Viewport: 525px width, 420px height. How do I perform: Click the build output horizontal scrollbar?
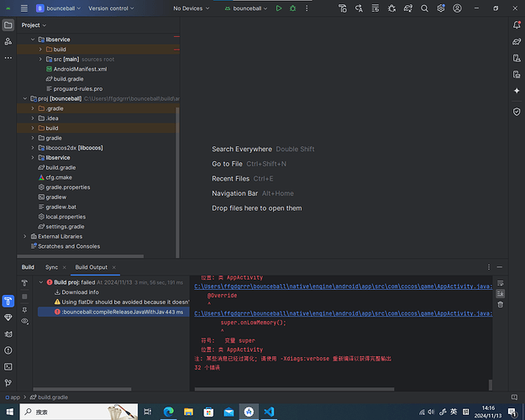tap(294, 389)
